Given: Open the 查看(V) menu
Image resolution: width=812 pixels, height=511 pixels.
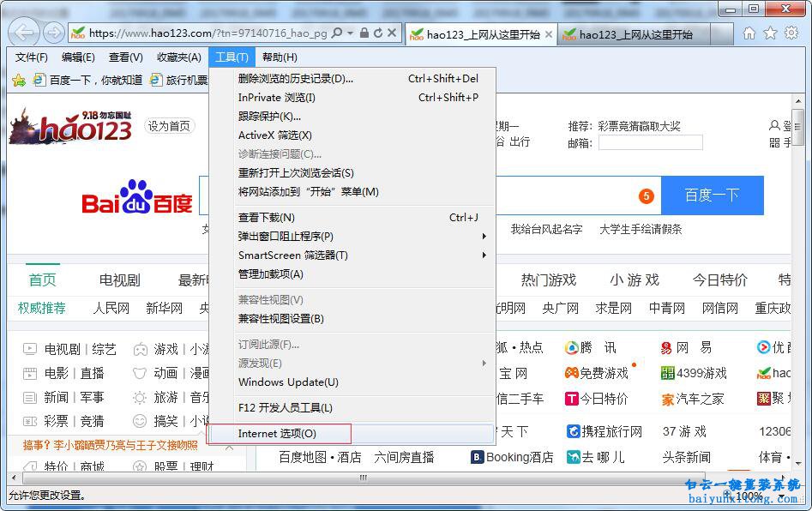Looking at the screenshot, I should point(126,57).
